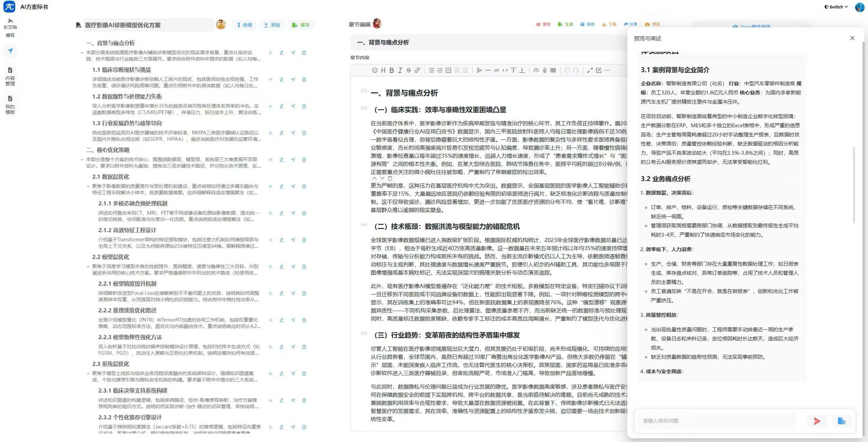
Task: Toggle italic formatting in editor toolbar
Action: (x=400, y=70)
